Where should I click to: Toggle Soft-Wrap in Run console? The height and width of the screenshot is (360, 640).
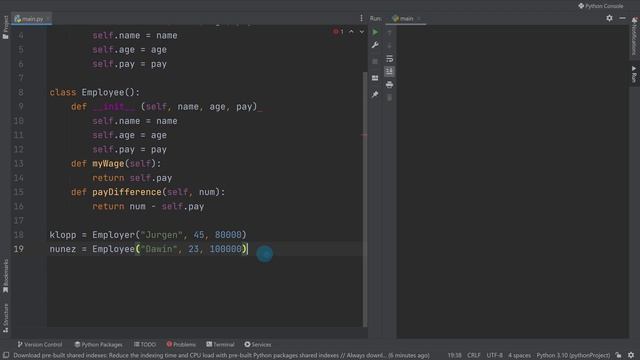coord(389,59)
